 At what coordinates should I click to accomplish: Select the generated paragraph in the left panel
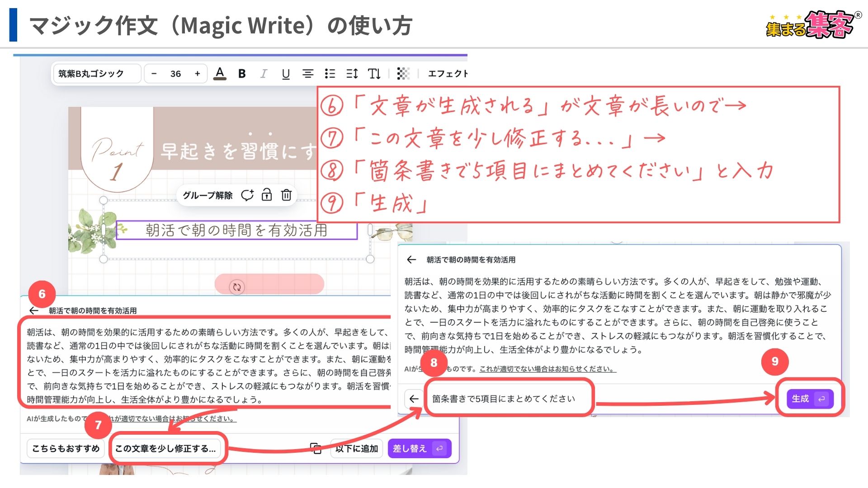tap(208, 366)
